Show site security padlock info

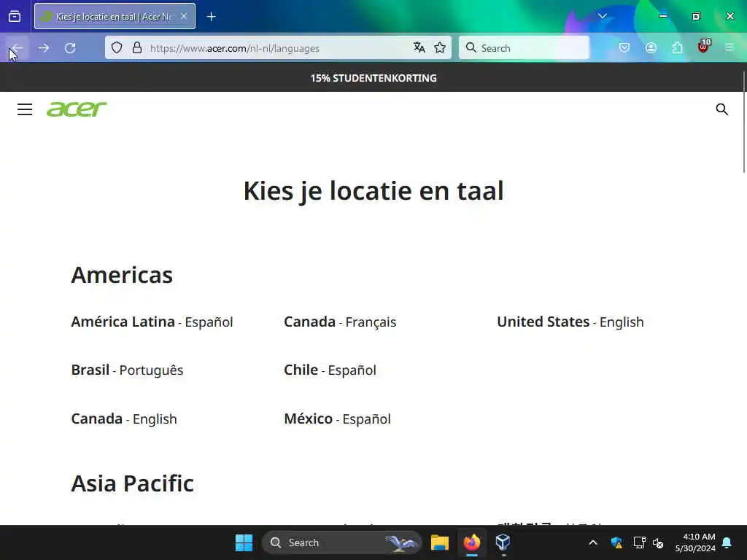137,47
